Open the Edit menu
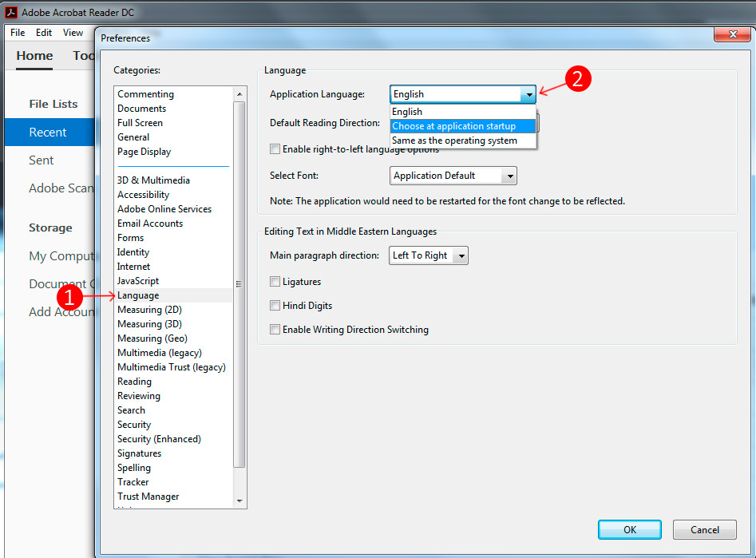The height and width of the screenshot is (558, 756). coord(44,32)
